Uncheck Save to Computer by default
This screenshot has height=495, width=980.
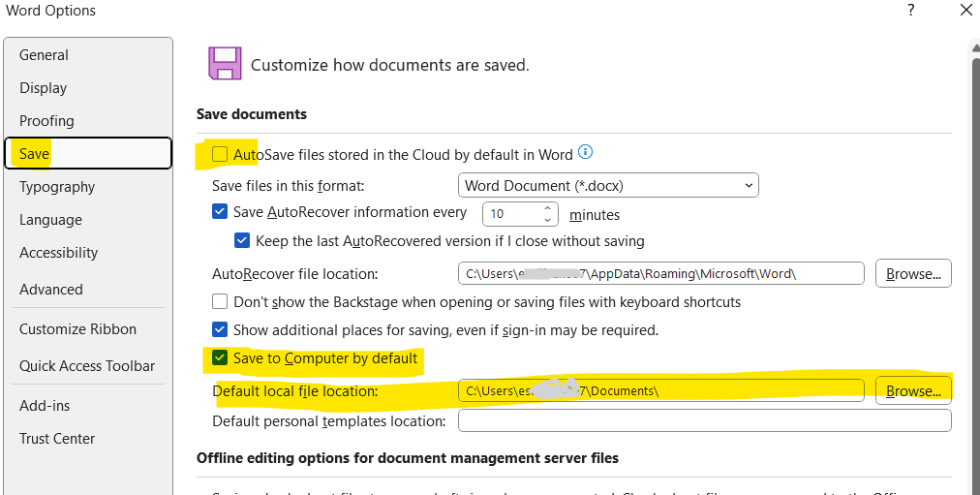point(220,357)
